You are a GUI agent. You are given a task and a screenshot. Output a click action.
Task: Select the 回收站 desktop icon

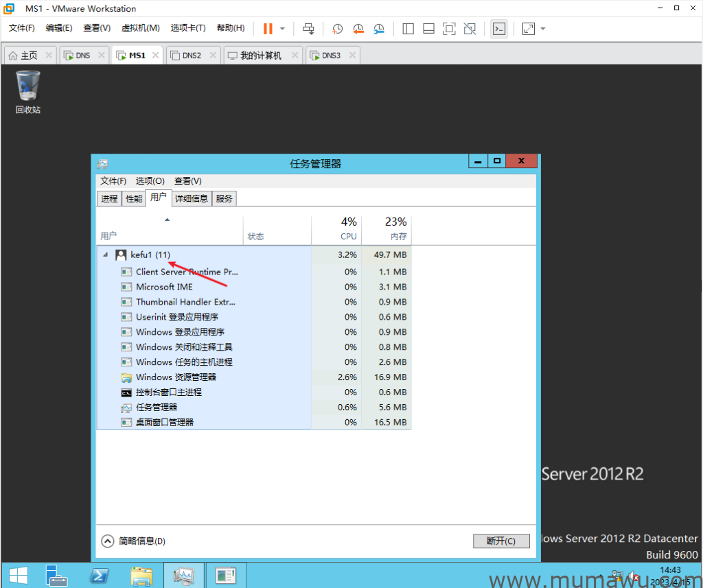27,92
